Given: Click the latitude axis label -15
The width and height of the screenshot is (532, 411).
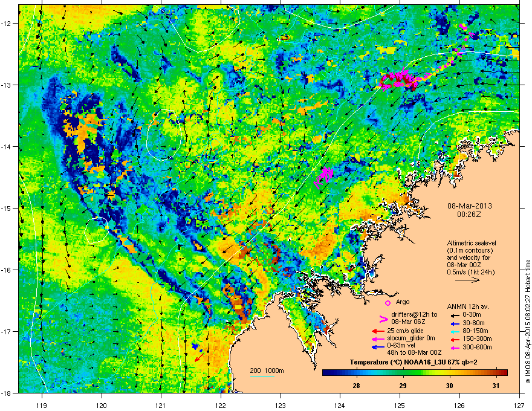Looking at the screenshot, I should point(6,208).
